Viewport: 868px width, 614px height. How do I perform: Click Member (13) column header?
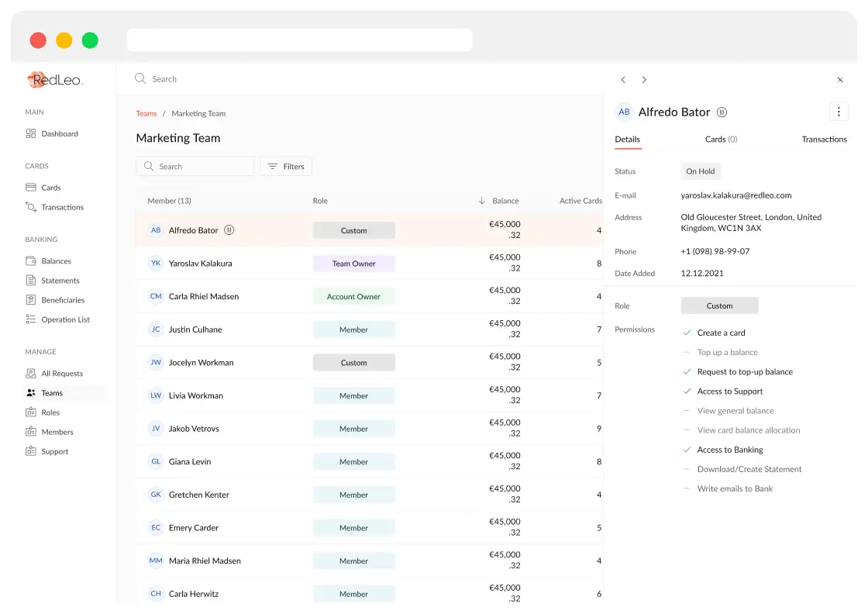pos(170,201)
